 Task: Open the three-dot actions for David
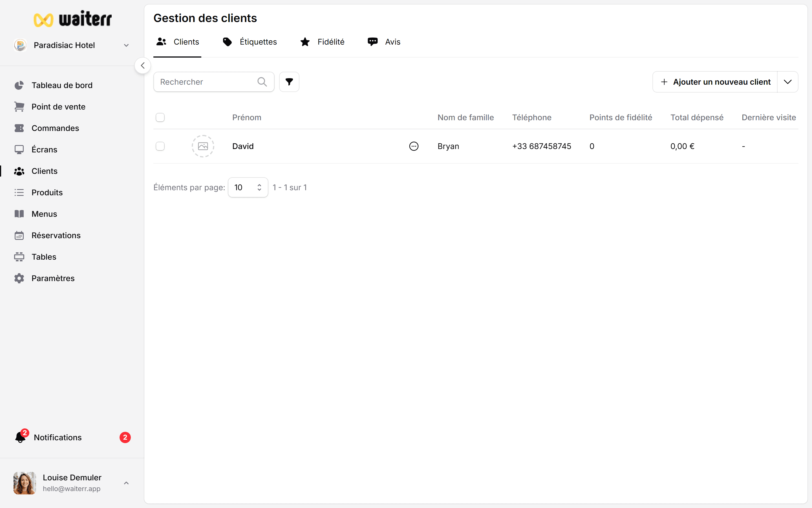coord(414,146)
